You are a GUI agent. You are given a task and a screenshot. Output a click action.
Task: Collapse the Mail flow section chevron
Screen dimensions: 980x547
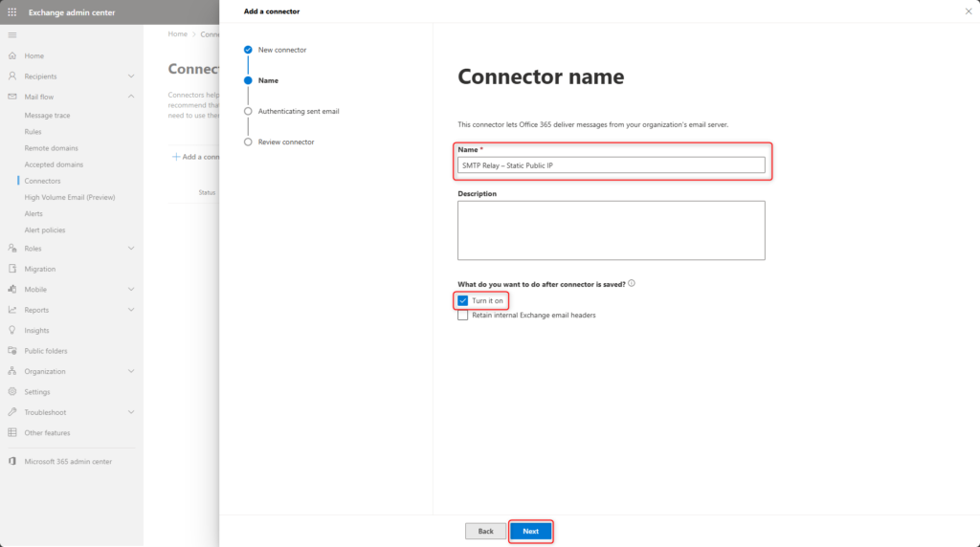tap(131, 97)
